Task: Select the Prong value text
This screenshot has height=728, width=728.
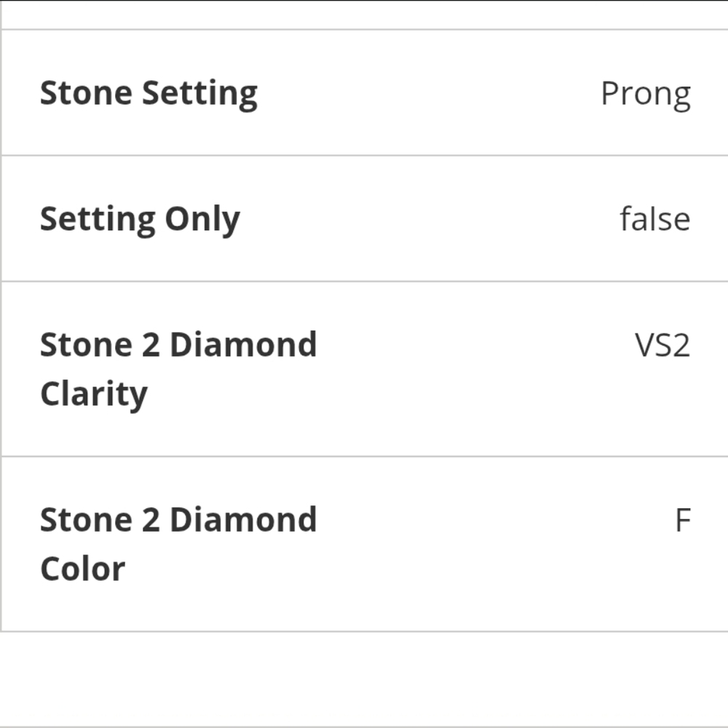Action: click(x=646, y=95)
